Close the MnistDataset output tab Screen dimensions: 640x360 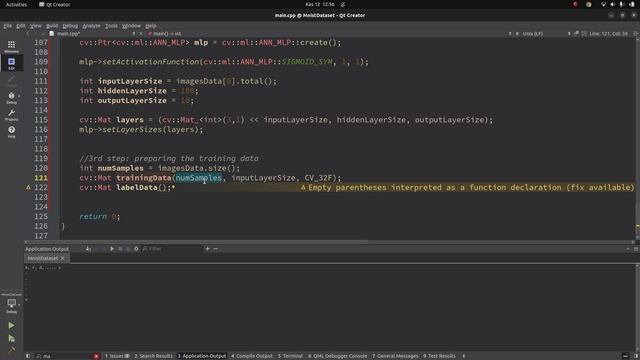point(62,258)
